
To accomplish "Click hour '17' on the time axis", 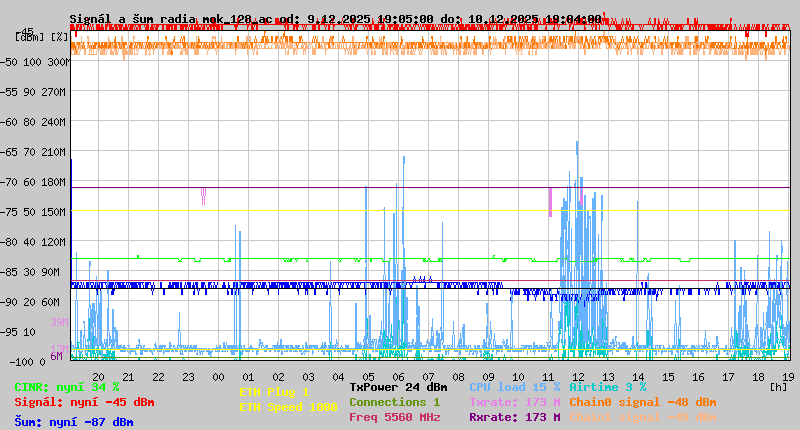I will click(x=729, y=377).
